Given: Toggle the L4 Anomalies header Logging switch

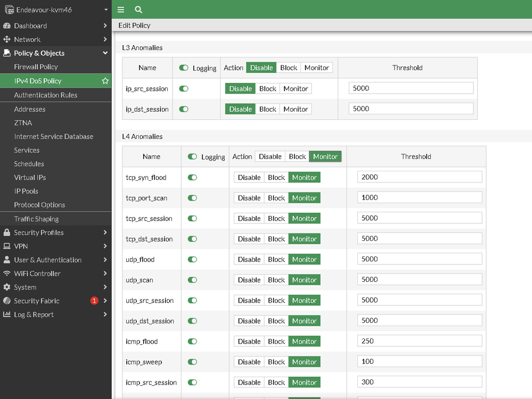Looking at the screenshot, I should point(192,157).
